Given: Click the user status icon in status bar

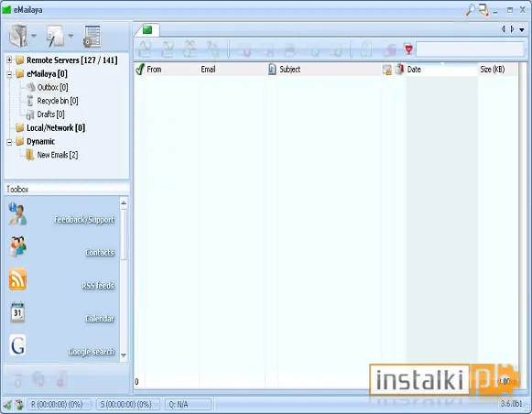Looking at the screenshot, I should (x=19, y=405).
